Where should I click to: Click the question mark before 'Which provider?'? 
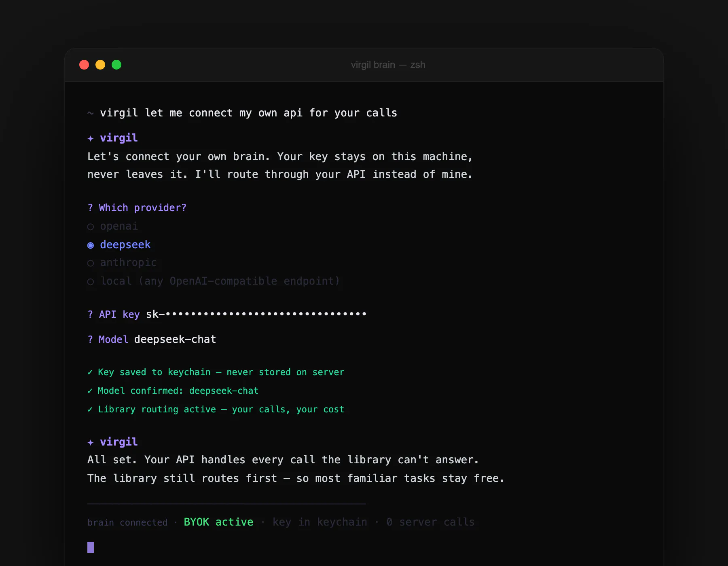90,208
